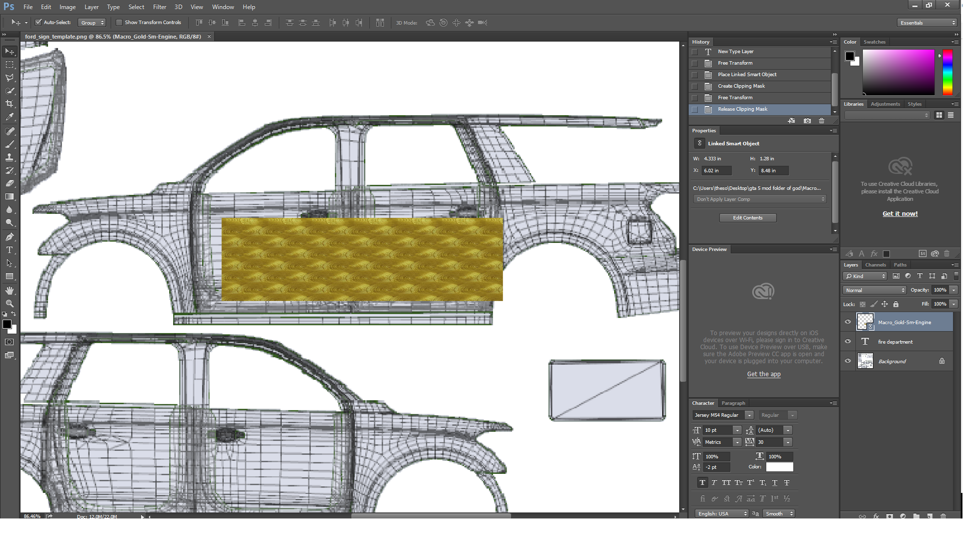
Task: Choose the Pen tool
Action: 10,236
